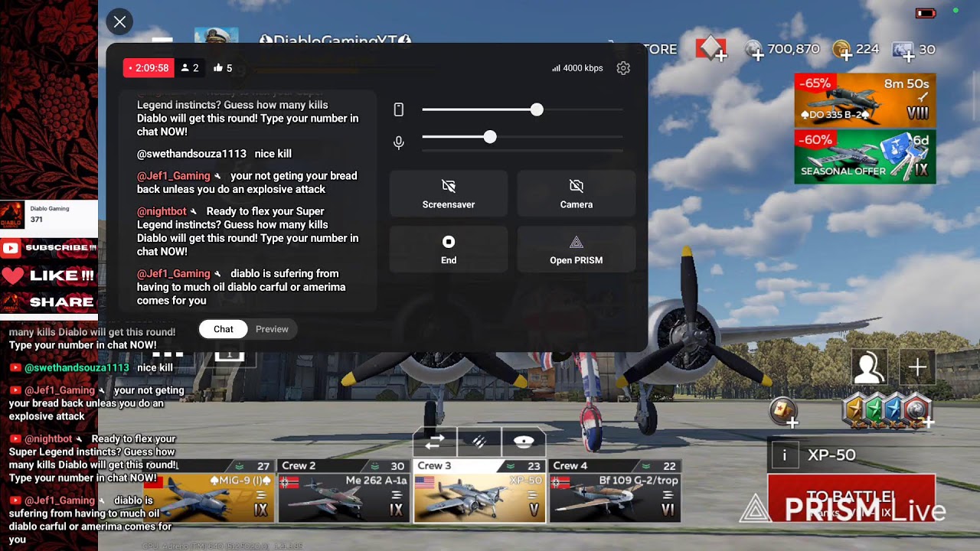The width and height of the screenshot is (980, 551).
Task: Switch to the Preview tab
Action: tap(272, 329)
